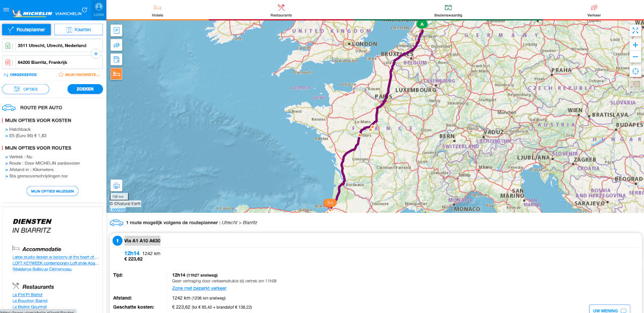The height and width of the screenshot is (313, 644).
Task: Click Uw Mening feedback button
Action: point(609,310)
